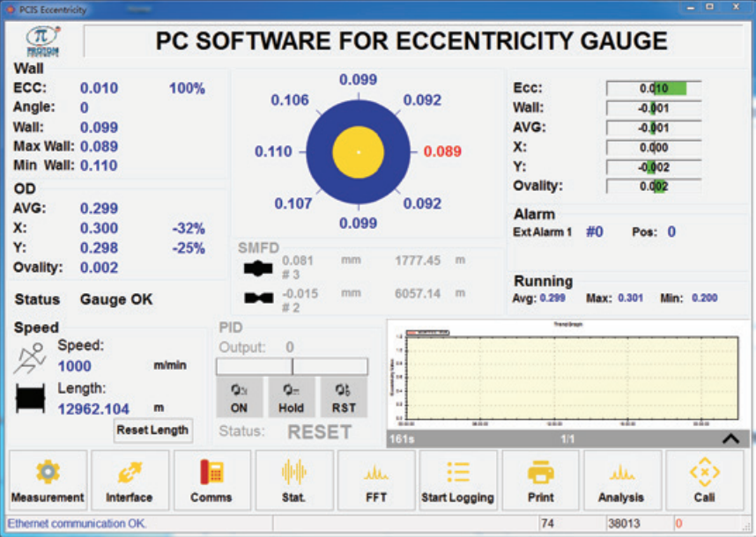Open the Print function
This screenshot has height=537, width=756.
click(540, 480)
